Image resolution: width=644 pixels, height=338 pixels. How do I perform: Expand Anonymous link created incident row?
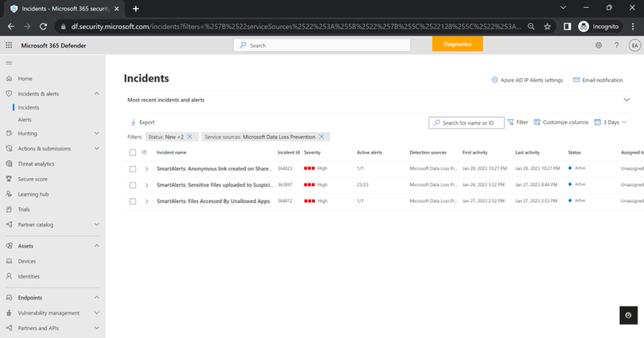pyautogui.click(x=146, y=169)
